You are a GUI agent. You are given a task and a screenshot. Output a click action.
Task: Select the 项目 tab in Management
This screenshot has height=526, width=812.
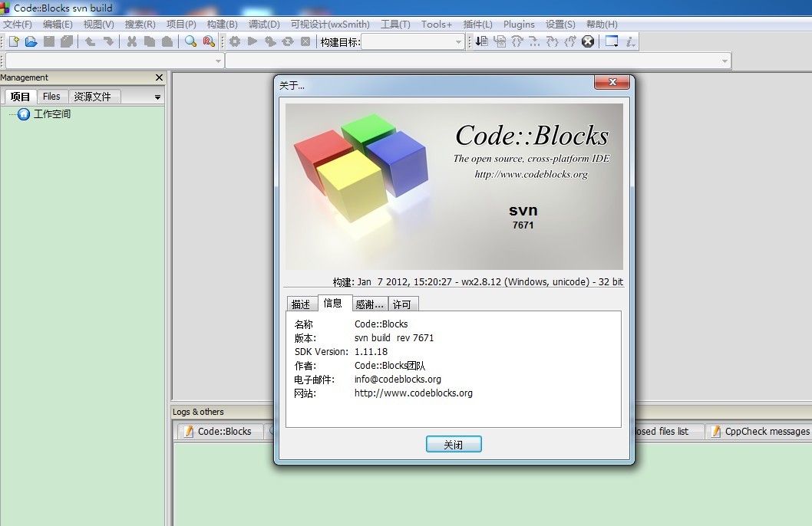pyautogui.click(x=20, y=97)
